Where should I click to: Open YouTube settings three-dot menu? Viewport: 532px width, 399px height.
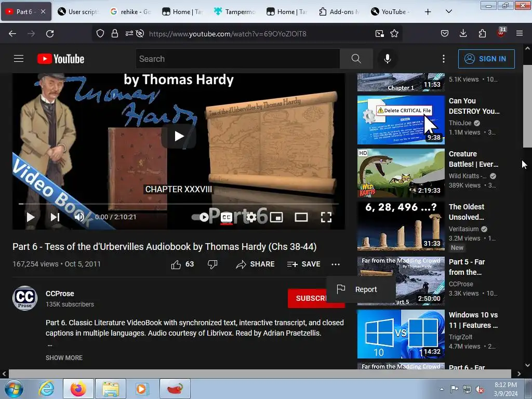[x=444, y=59]
